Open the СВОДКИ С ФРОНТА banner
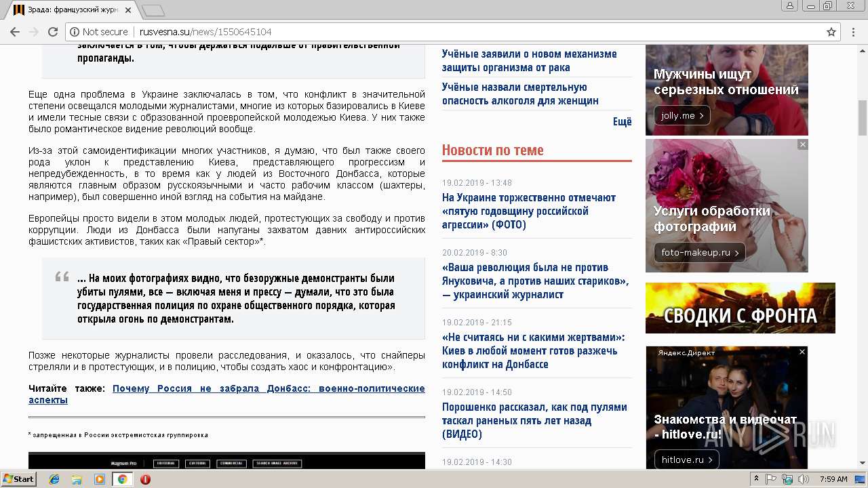The image size is (868, 488). pyautogui.click(x=740, y=308)
